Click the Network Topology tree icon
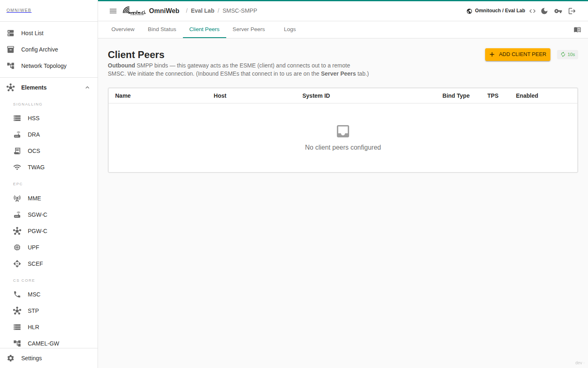 [x=11, y=66]
